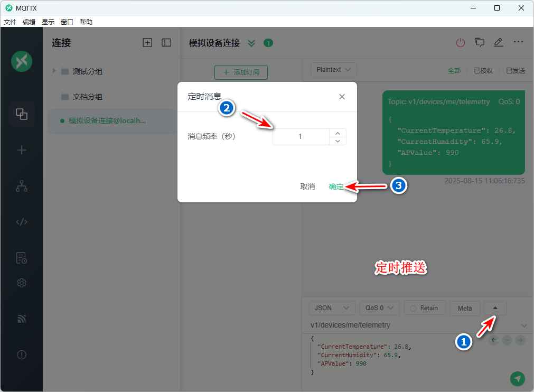This screenshot has width=534, height=392.
Task: Open the more options ellipsis menu
Action: tap(518, 43)
